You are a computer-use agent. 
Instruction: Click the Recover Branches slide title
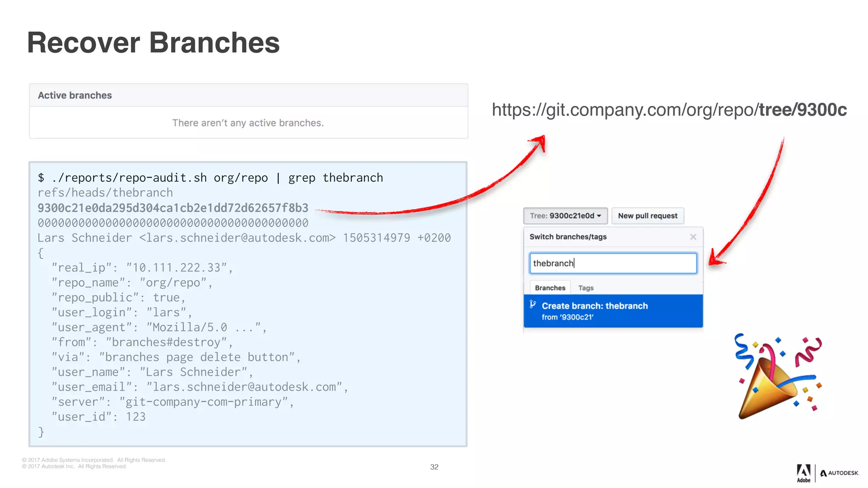click(x=153, y=43)
